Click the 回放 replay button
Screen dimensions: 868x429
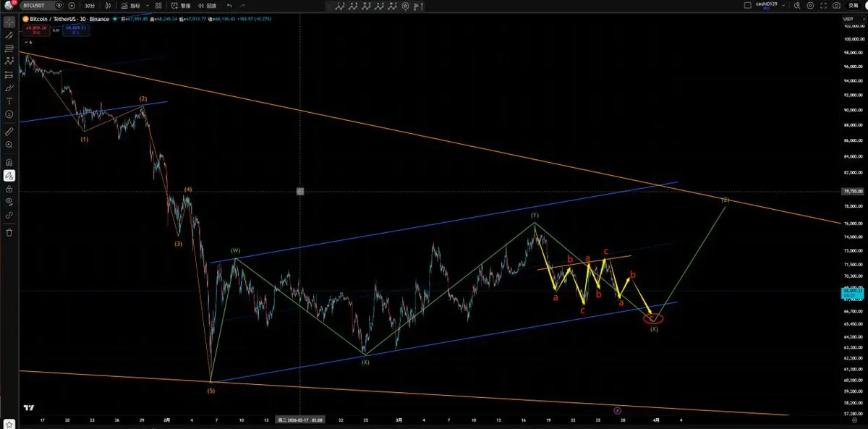pos(207,5)
